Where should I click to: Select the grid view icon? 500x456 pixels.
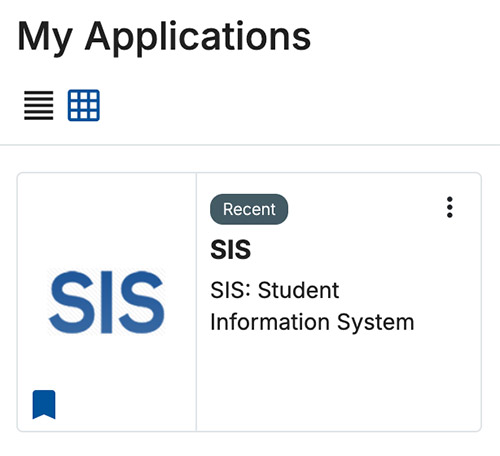pyautogui.click(x=84, y=105)
